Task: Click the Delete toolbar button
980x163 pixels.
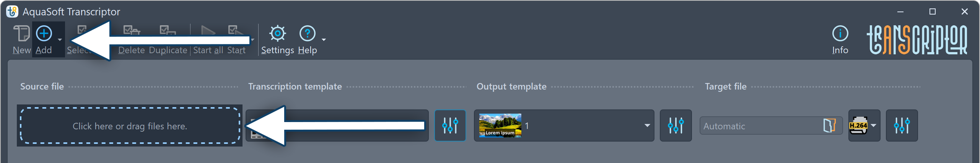Action: [131, 50]
